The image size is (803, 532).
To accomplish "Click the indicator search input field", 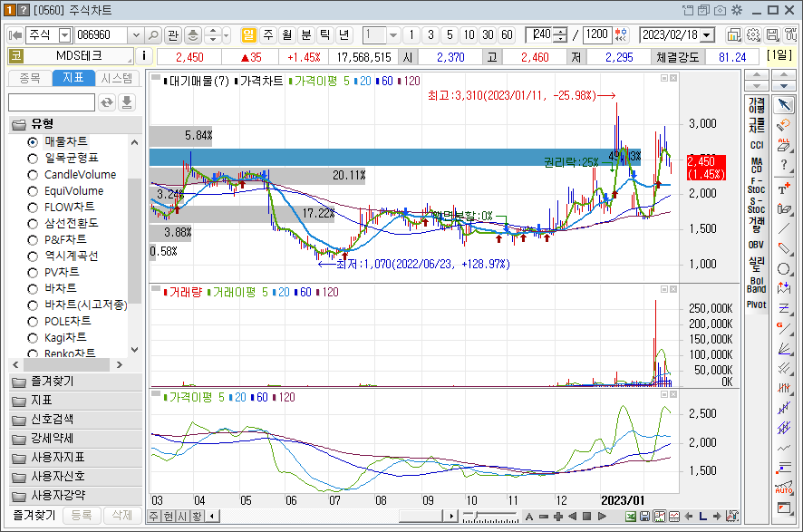I will point(52,102).
